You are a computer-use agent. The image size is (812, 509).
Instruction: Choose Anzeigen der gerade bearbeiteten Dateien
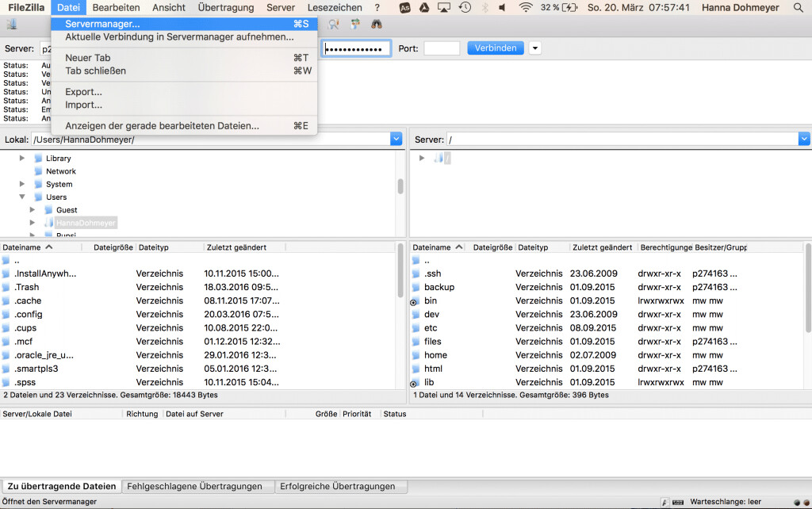tap(184, 126)
